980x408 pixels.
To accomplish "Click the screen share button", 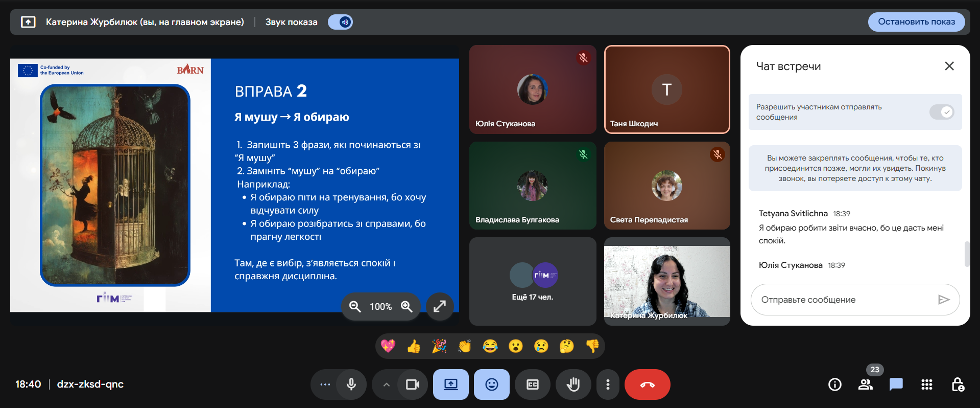I will coord(450,384).
